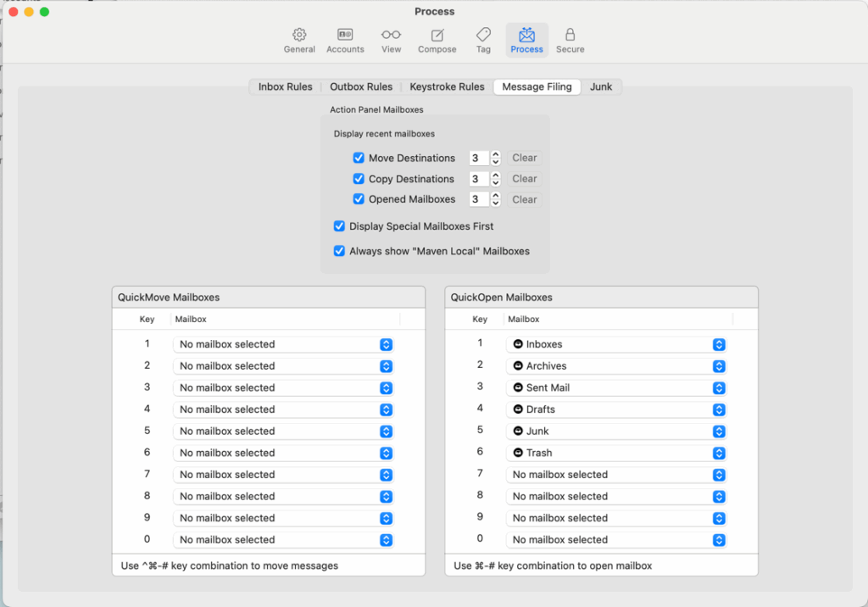Switch to the Junk tab
The height and width of the screenshot is (607, 868).
[601, 87]
